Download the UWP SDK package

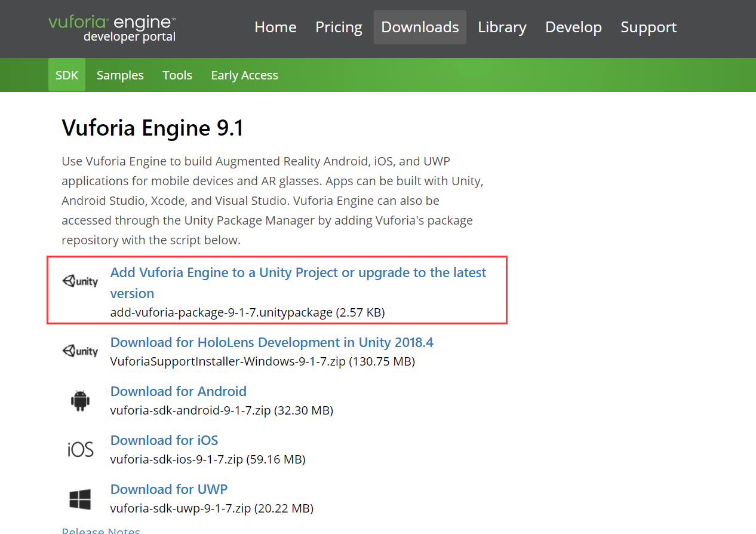pyautogui.click(x=169, y=489)
